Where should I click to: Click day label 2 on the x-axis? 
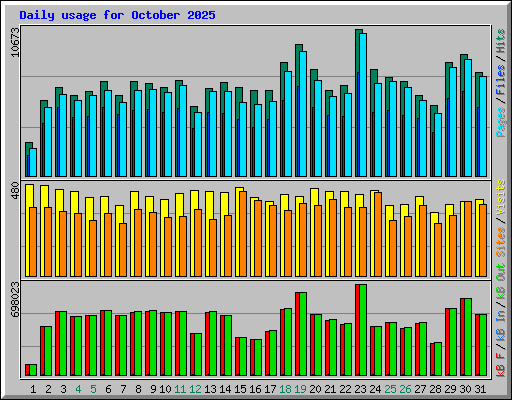[48, 389]
